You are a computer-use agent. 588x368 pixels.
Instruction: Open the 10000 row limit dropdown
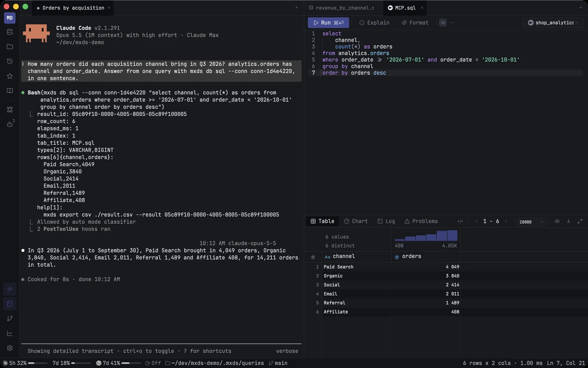531,222
